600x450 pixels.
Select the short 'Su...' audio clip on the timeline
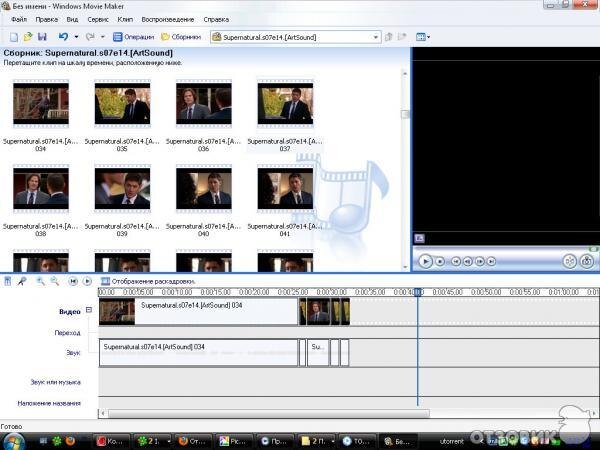[x=318, y=352]
